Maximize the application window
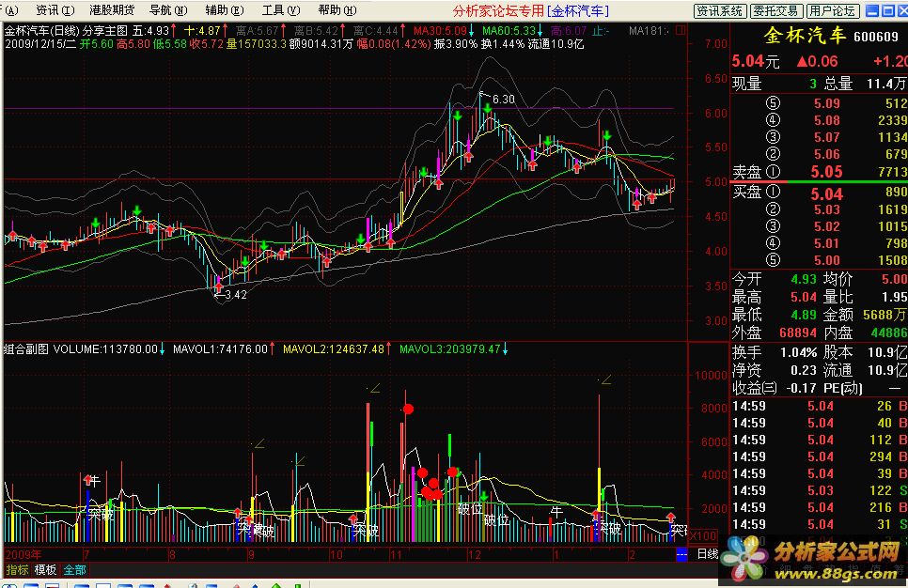 887,11
